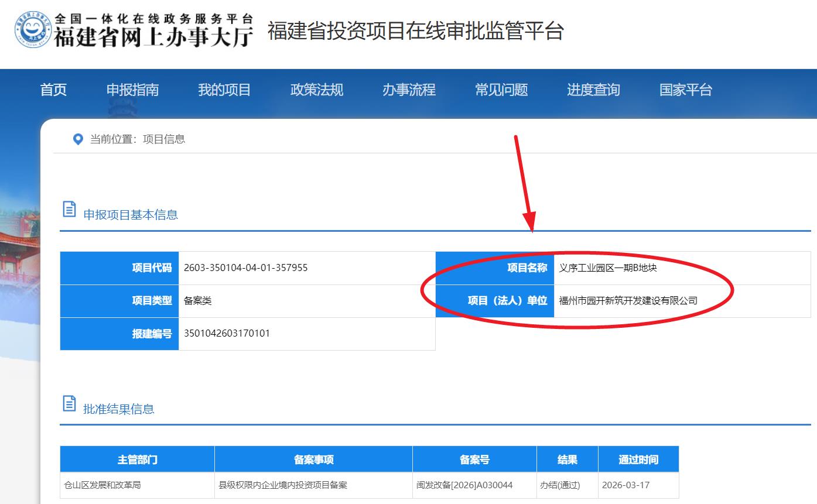The height and width of the screenshot is (504, 817).
Task: Open the 首页 menu item
Action: 53,90
